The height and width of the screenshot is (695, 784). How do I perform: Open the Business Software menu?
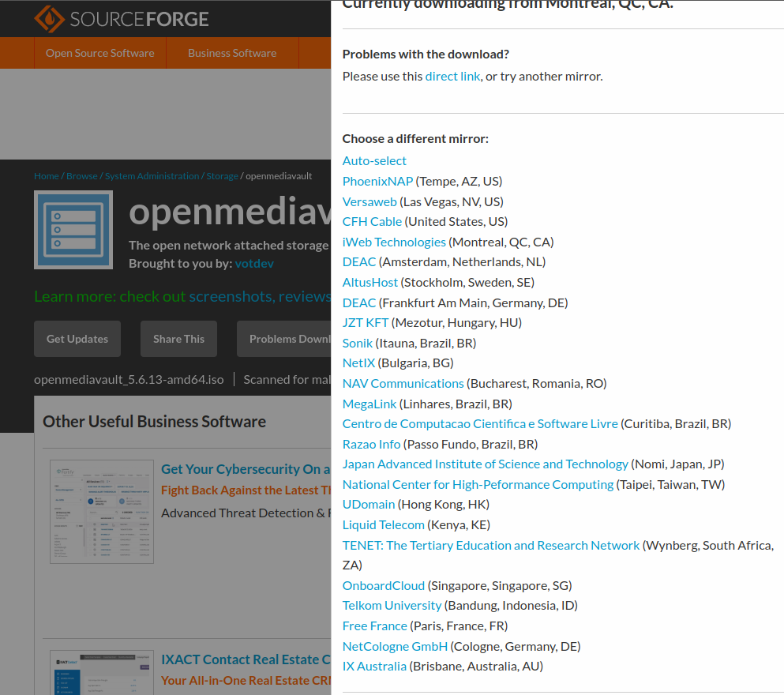231,53
